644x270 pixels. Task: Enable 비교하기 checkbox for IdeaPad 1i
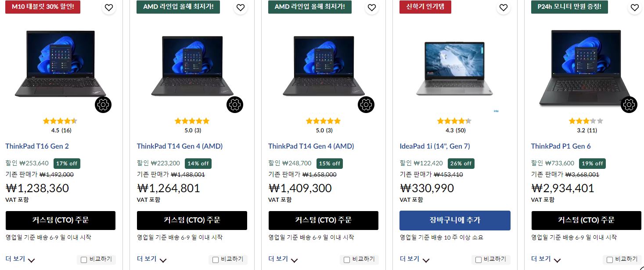click(x=479, y=260)
